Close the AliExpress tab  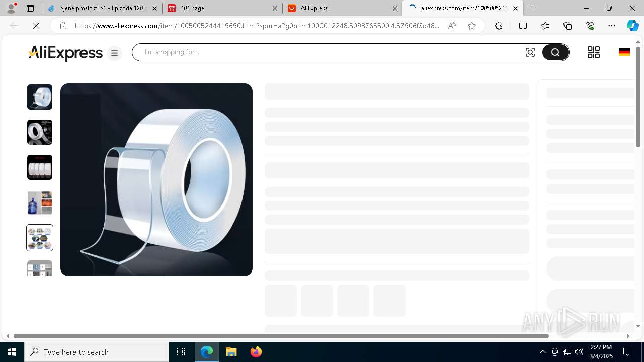tap(395, 8)
